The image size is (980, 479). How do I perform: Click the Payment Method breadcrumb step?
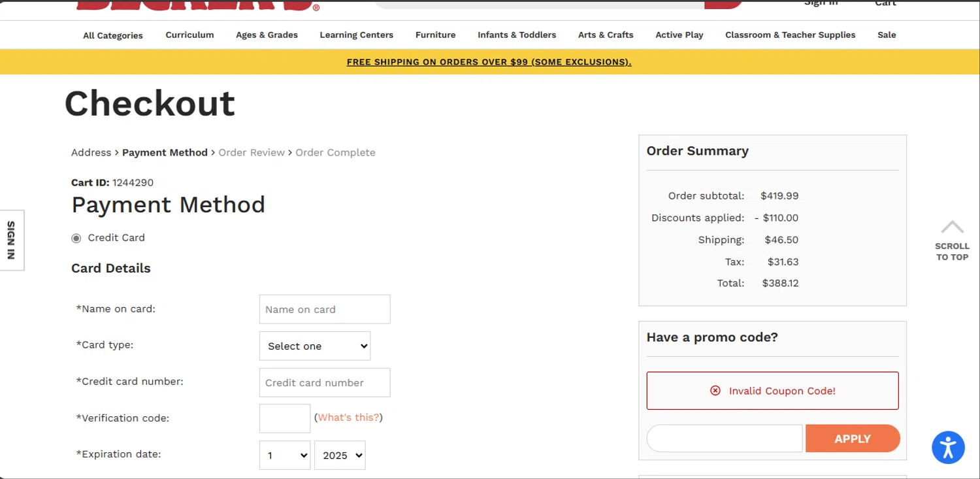[165, 152]
